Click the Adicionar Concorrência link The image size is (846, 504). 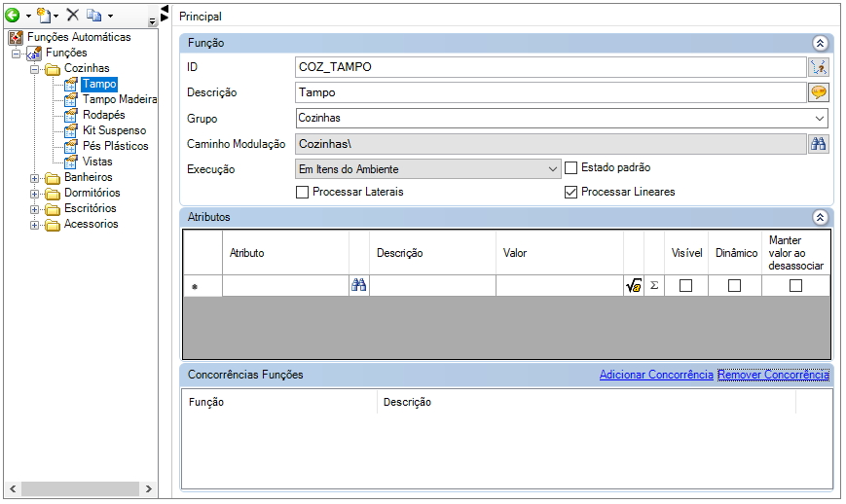(656, 375)
